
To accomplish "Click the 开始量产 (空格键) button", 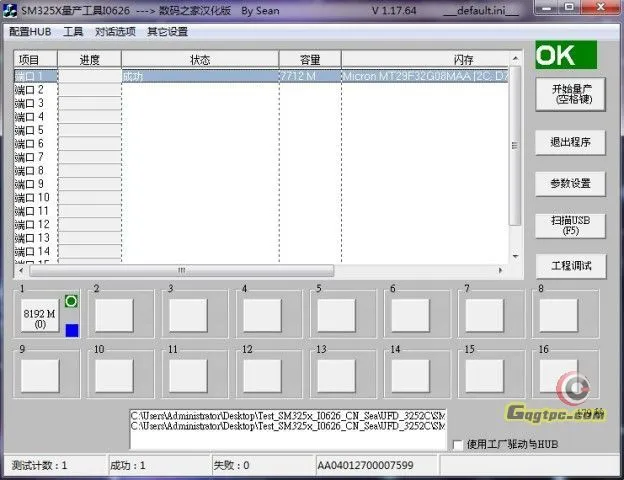I will tap(570, 94).
